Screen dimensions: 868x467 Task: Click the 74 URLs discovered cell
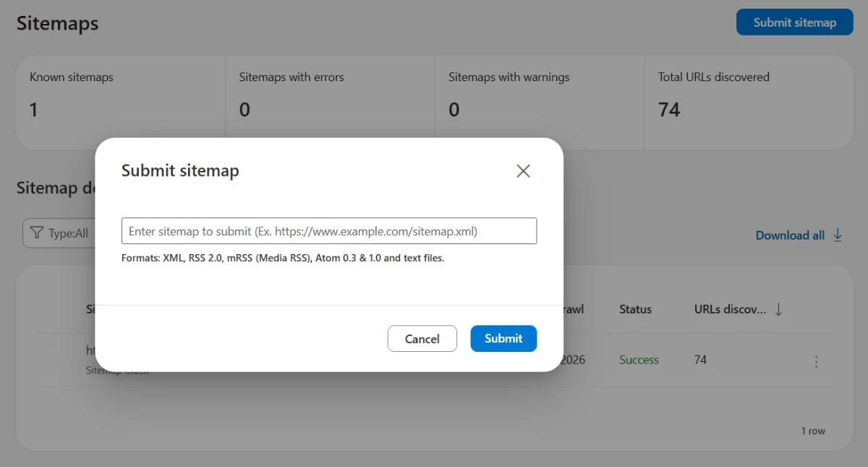[700, 360]
